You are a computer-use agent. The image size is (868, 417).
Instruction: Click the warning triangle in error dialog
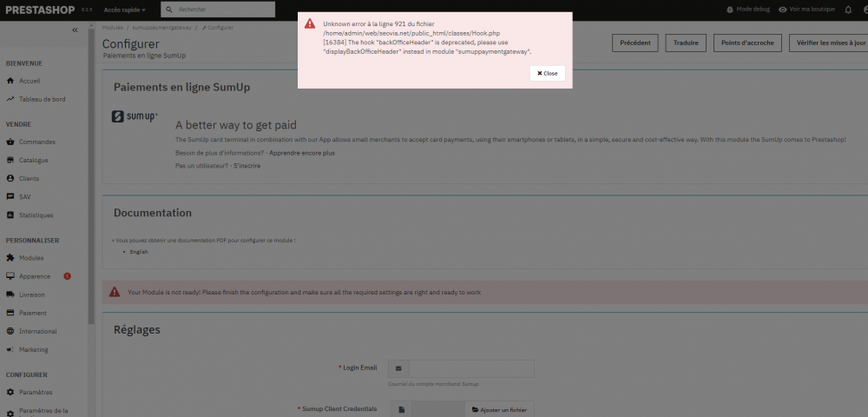coord(310,23)
